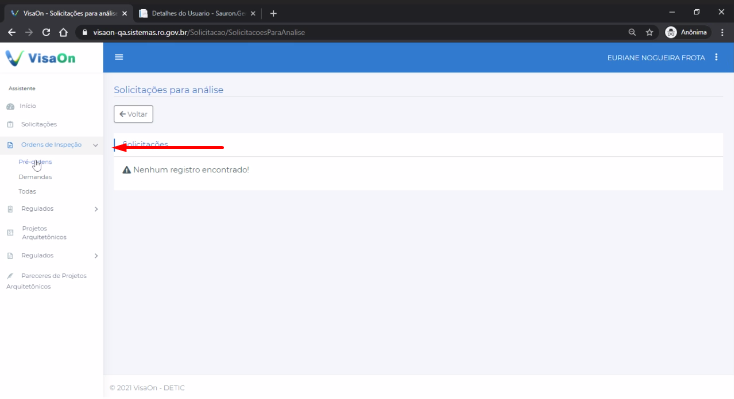The image size is (734, 399).
Task: Open the user options kebab menu
Action: click(x=716, y=57)
